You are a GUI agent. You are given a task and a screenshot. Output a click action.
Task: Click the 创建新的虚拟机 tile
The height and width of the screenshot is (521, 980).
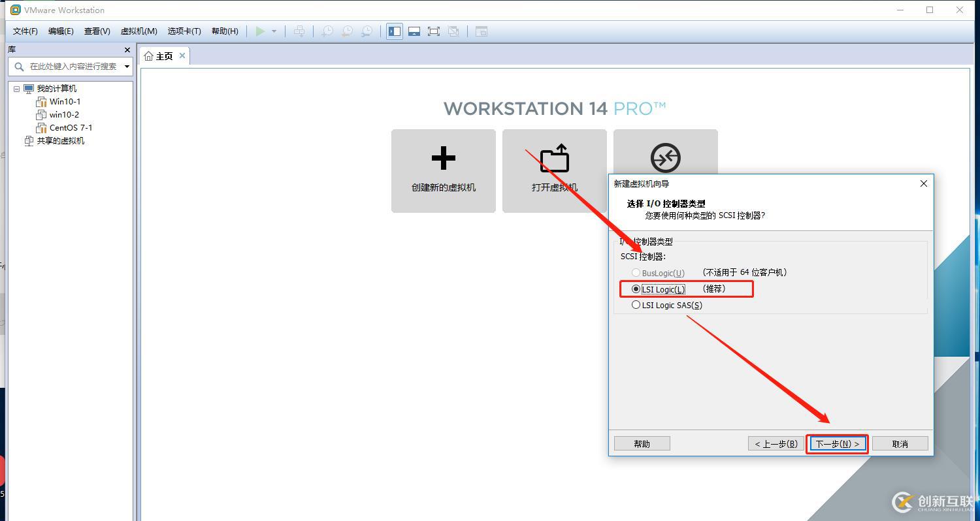coord(444,171)
